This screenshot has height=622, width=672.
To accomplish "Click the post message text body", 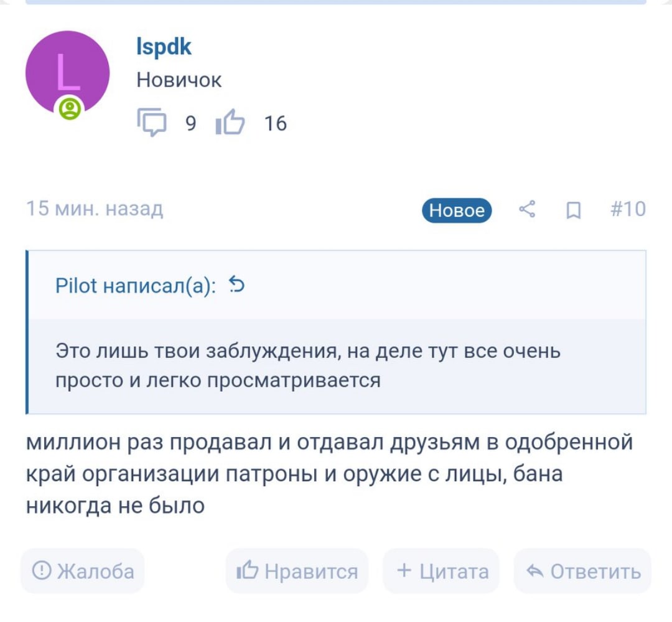I will point(330,474).
